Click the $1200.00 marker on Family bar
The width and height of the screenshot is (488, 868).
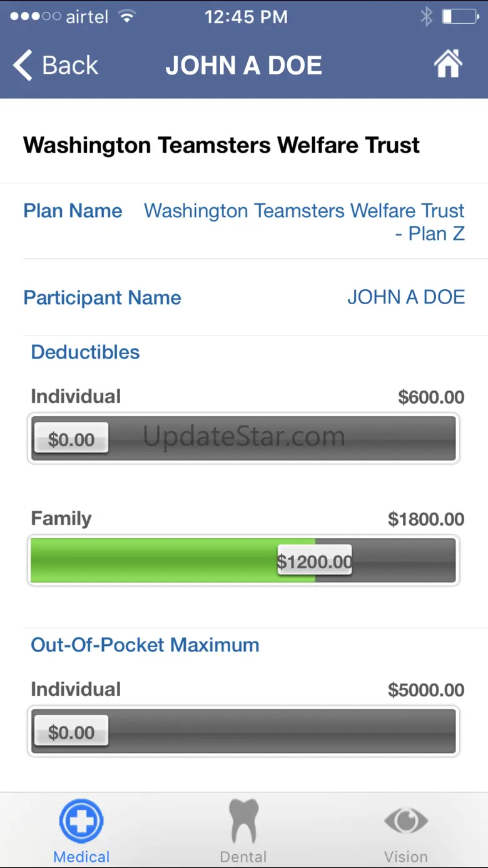(315, 561)
